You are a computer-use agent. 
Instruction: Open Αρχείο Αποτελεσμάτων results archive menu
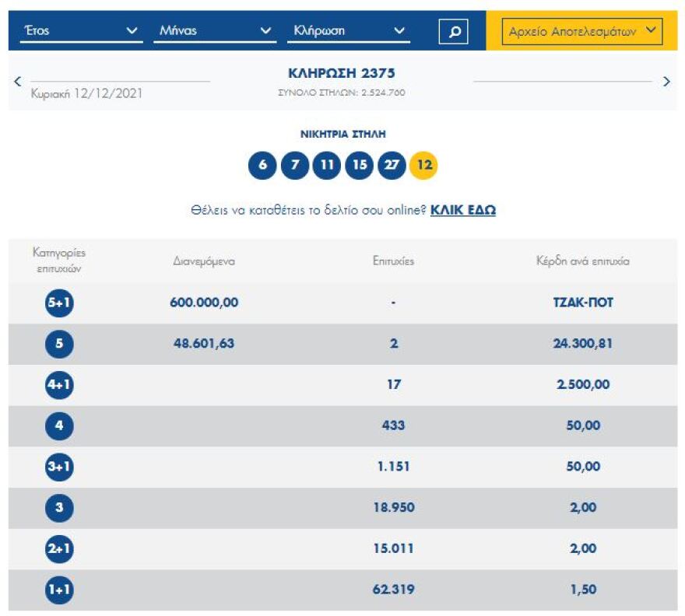tap(581, 32)
